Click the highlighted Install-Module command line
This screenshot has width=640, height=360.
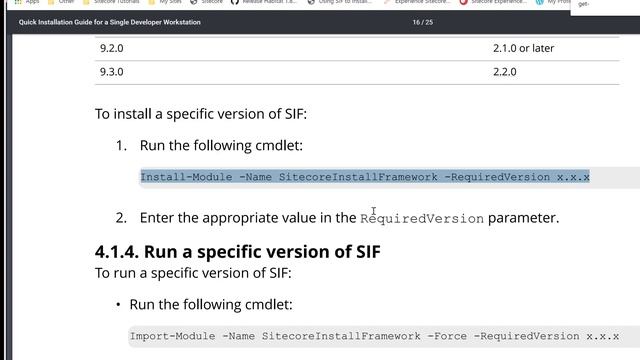tap(365, 177)
